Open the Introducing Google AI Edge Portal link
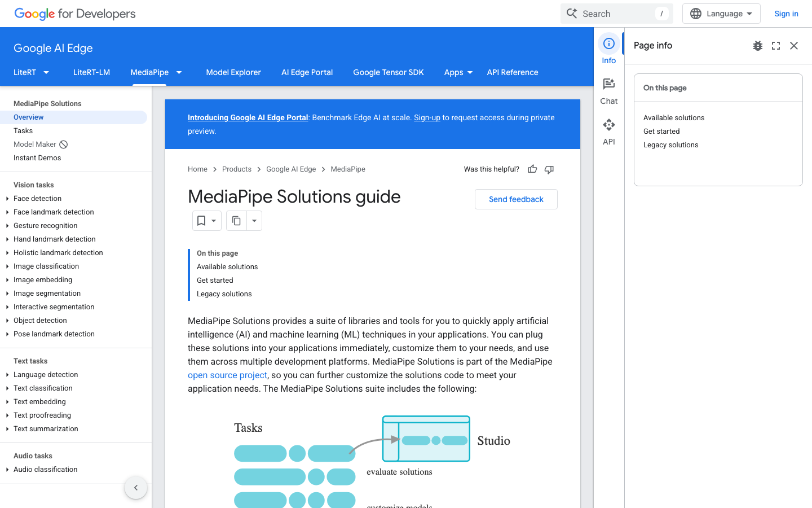This screenshot has width=812, height=508. 248,117
